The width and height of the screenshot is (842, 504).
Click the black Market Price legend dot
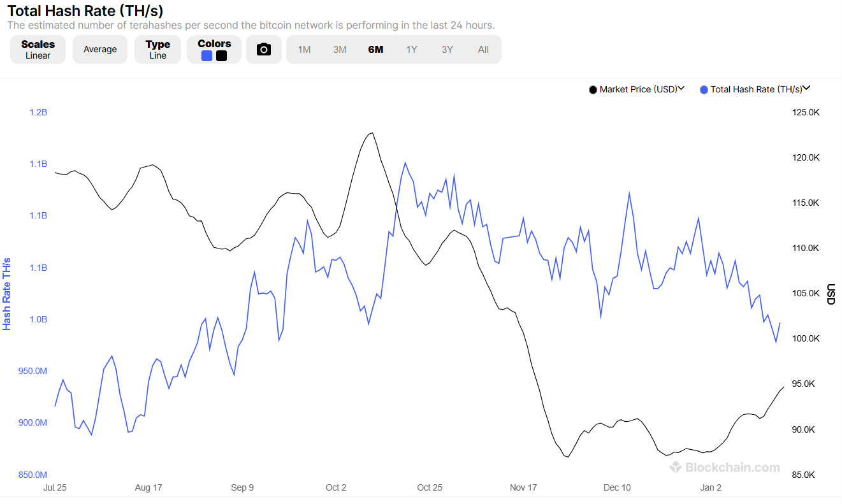[593, 90]
